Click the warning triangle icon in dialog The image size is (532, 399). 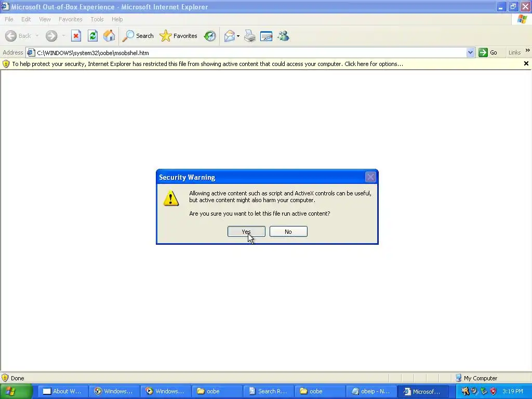[x=171, y=198]
